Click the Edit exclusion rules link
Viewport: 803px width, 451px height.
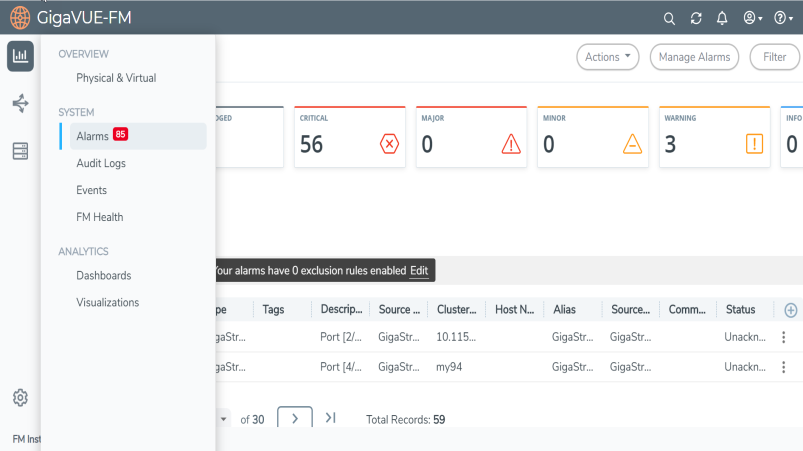pyautogui.click(x=419, y=271)
